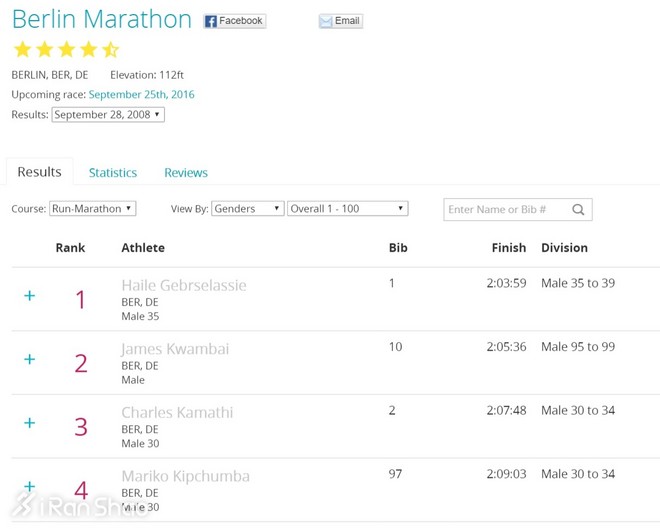
Task: Switch to the Statistics tab
Action: (x=113, y=173)
